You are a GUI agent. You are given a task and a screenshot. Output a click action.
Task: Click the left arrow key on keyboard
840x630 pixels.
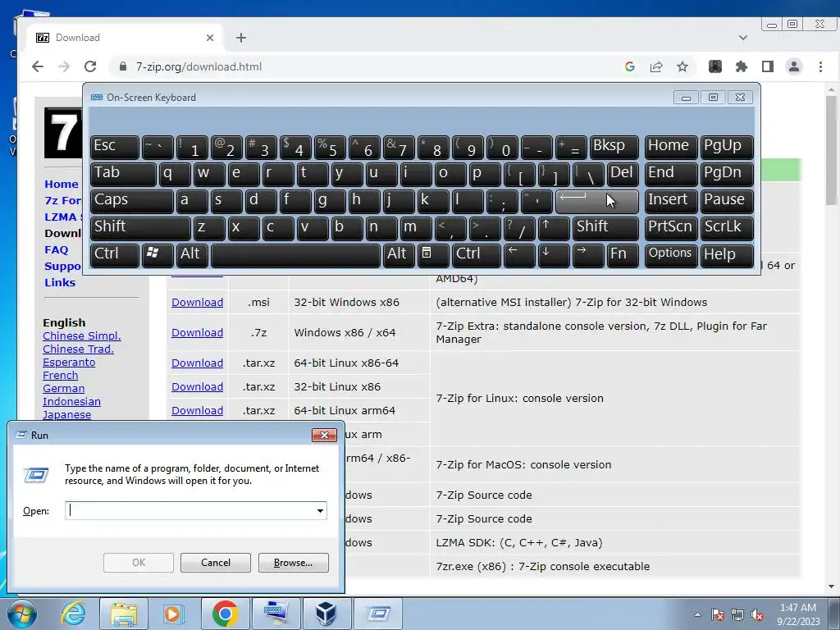pos(519,254)
